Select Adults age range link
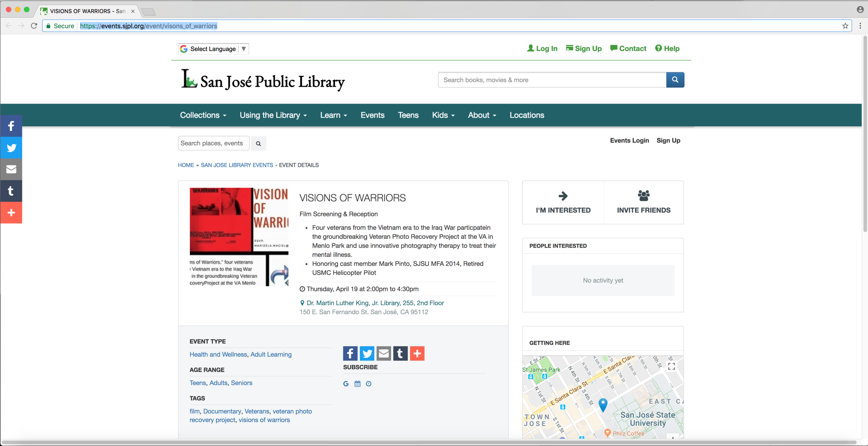Screen dimensions: 868x446 pyautogui.click(x=218, y=383)
